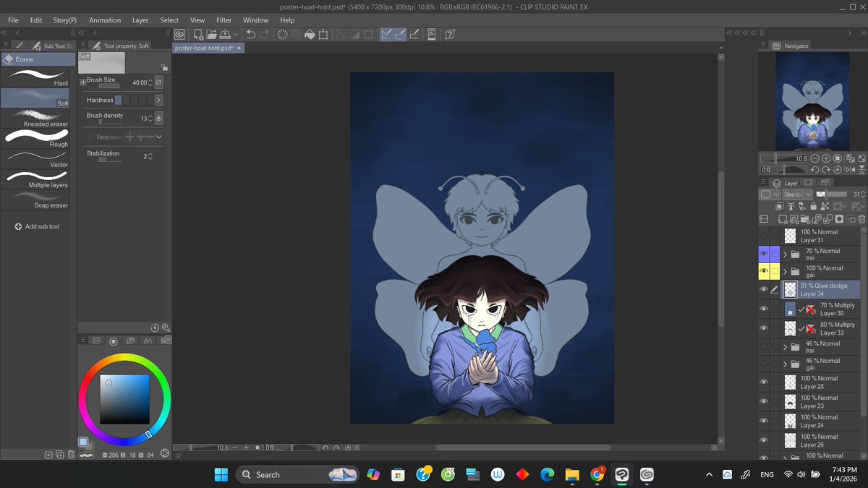
Task: Select the Snap eraser sub tool
Action: [36, 199]
